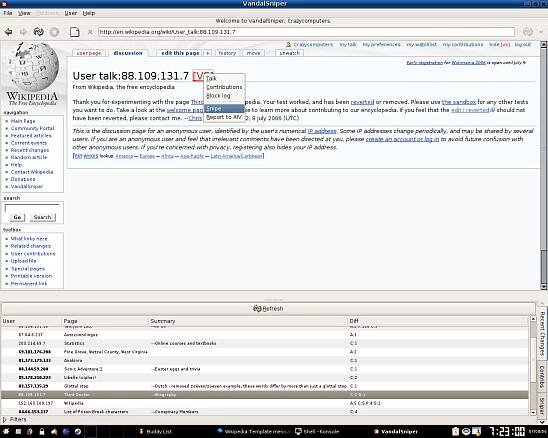This screenshot has width=548, height=438.
Task: Click the forward arrow navigation icon
Action: pos(23,32)
